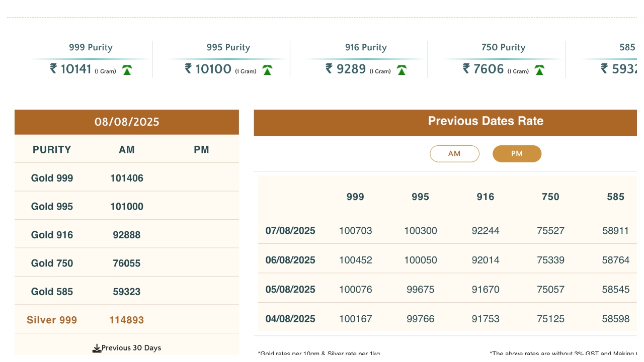Click the rupee symbol of 750 Purity price
This screenshot has height=362, width=644.
466,68
